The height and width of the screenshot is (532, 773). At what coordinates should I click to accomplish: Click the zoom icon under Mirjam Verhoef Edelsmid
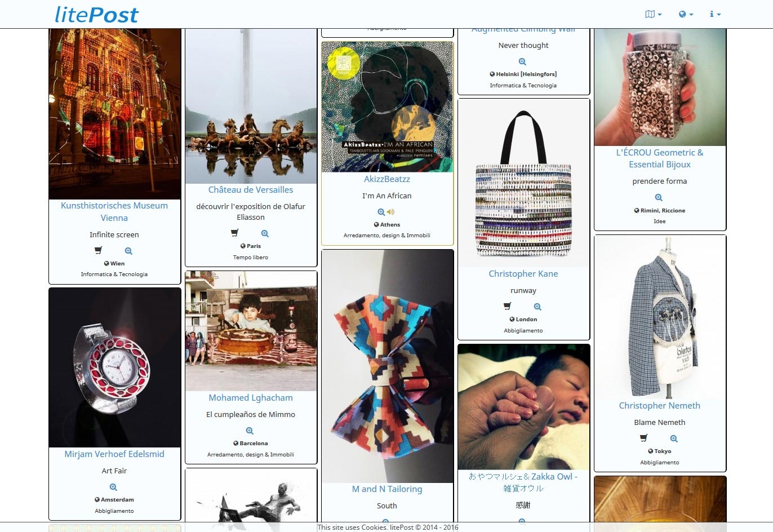[x=113, y=487]
